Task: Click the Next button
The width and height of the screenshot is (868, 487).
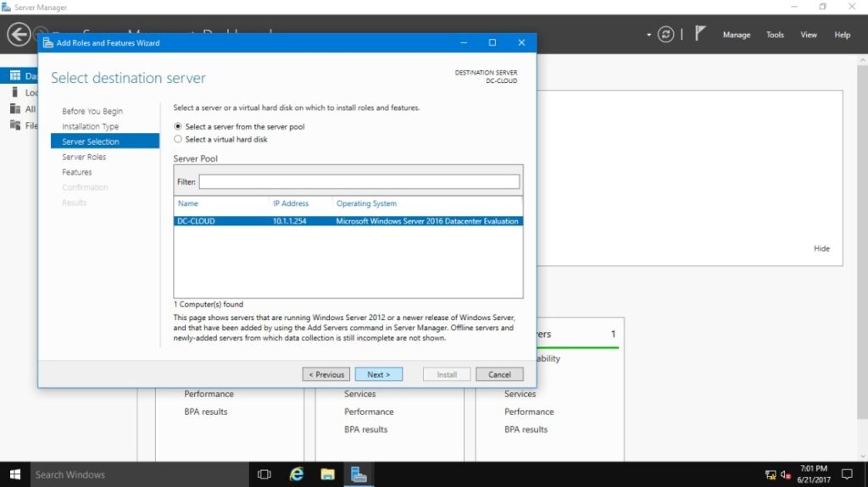Action: click(379, 374)
